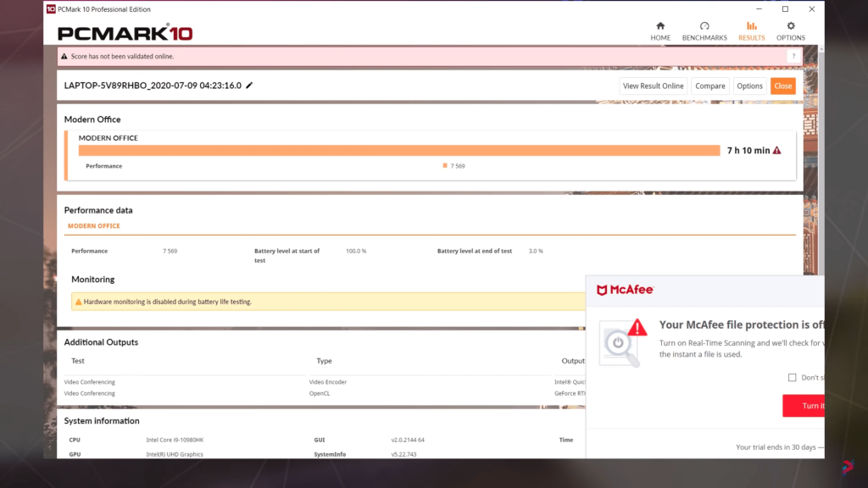Tick the McAfee "Don't show" checkbox
Screen dimensions: 868x488
pos(792,378)
